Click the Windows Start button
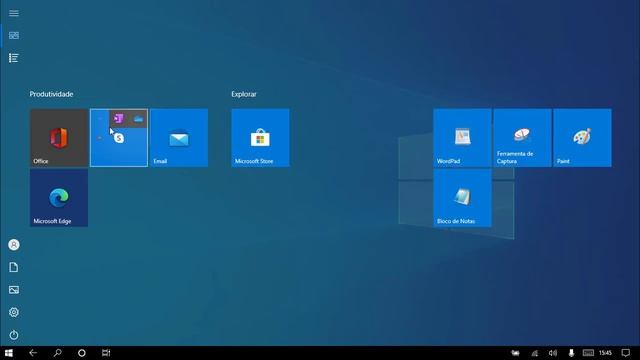This screenshot has width=640, height=360. point(9,353)
